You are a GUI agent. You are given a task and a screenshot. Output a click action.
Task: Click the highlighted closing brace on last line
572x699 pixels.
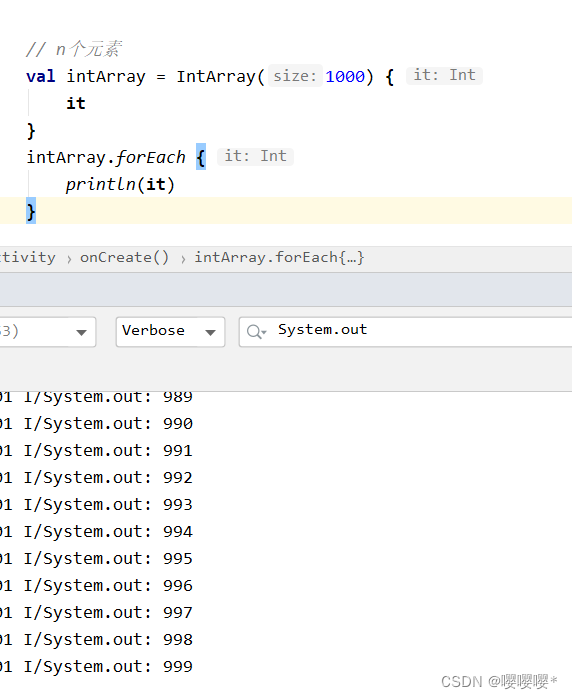coord(31,211)
